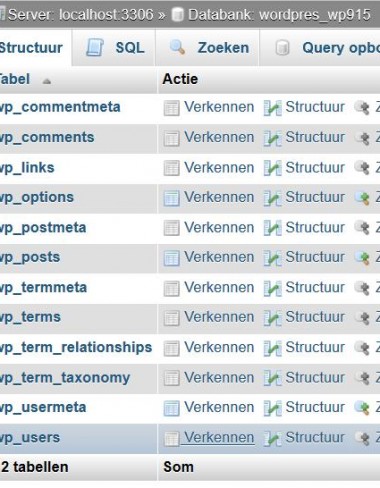Open the wp_term_taxonomy table link
The image size is (380, 488).
(x=65, y=378)
